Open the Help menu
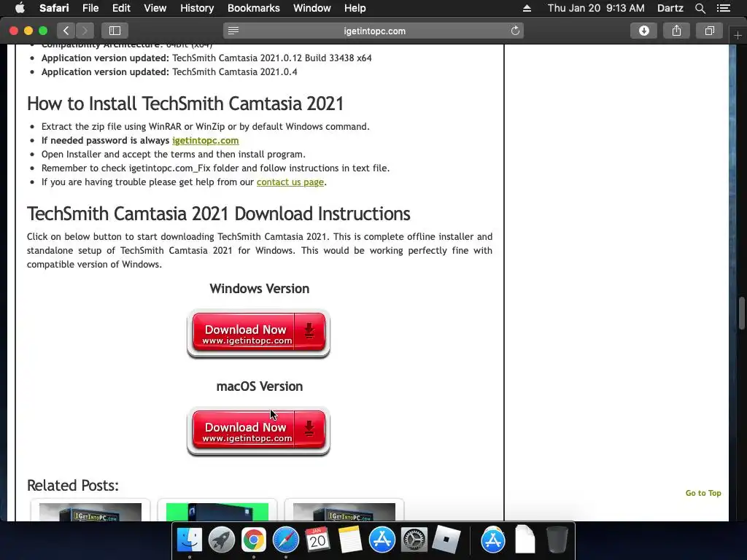 coord(355,8)
